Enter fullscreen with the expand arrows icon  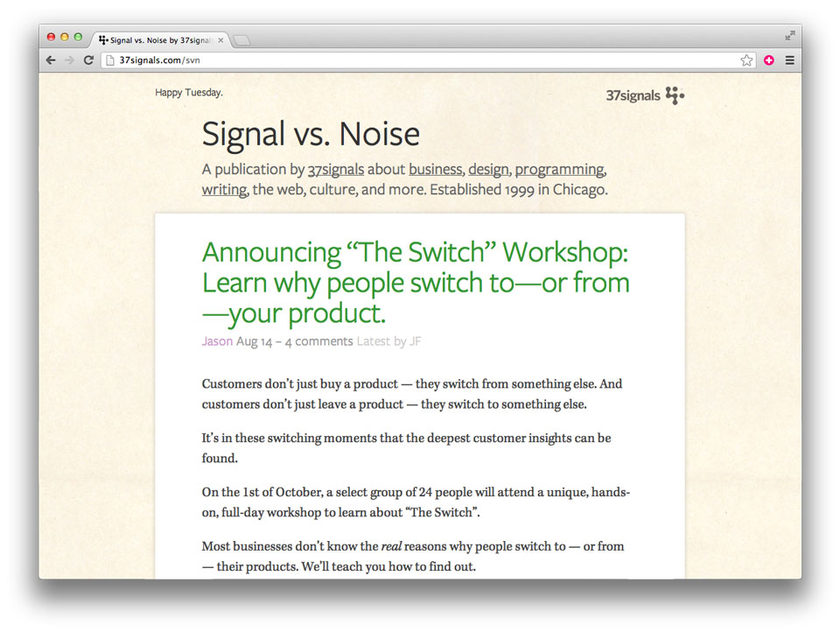pyautogui.click(x=789, y=36)
